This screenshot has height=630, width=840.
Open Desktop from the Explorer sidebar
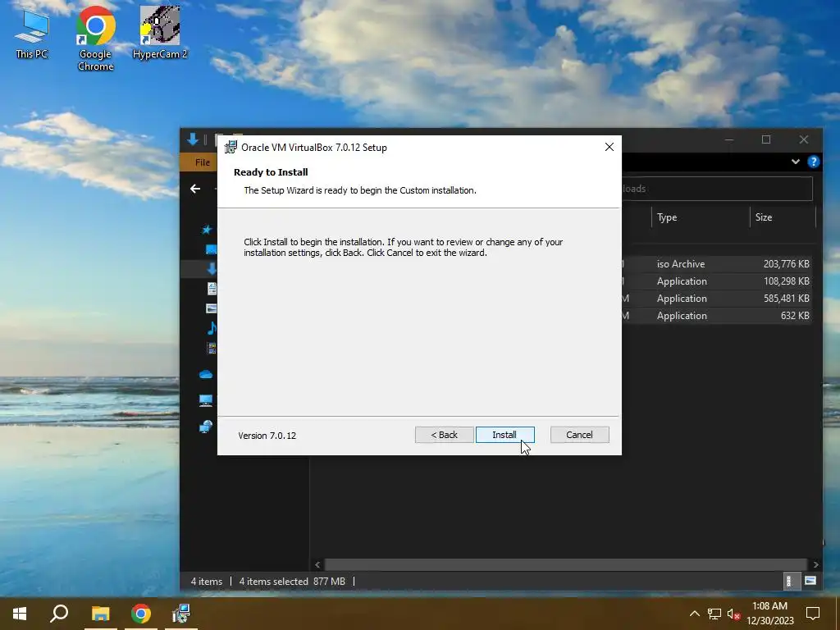211,249
